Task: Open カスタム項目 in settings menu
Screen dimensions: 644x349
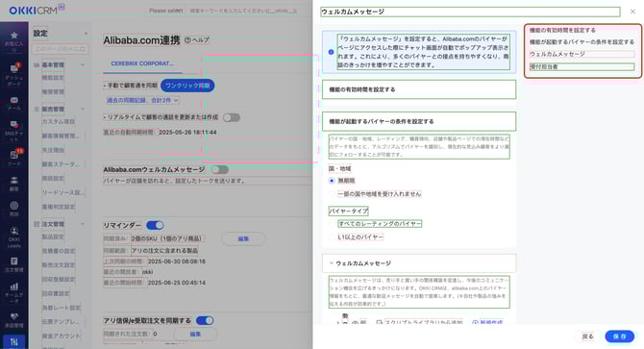Action: tap(59, 121)
